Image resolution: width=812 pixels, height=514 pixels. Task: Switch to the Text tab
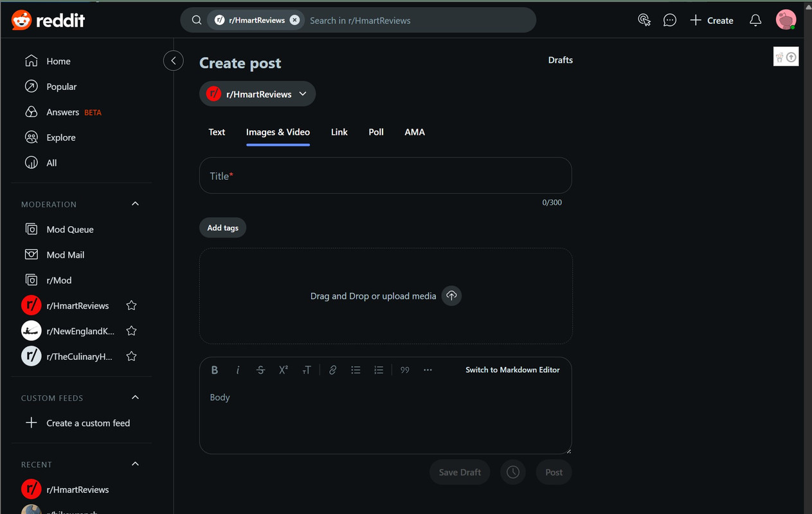point(217,132)
